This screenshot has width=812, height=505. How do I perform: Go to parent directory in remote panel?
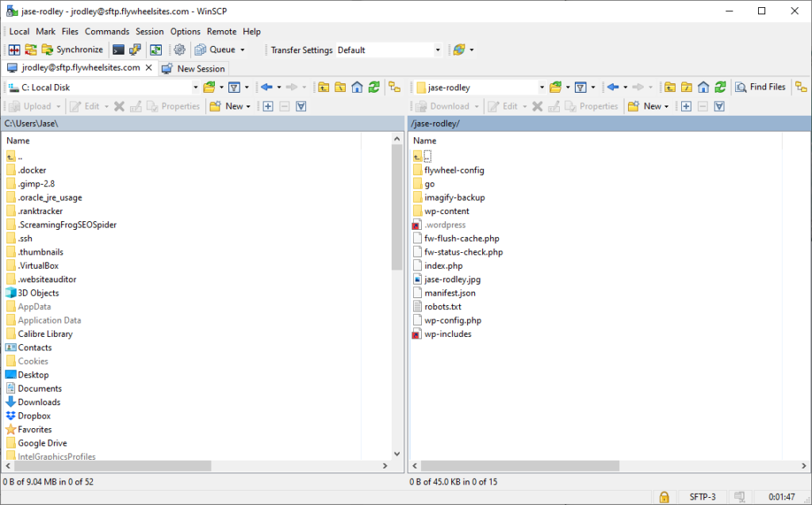670,87
